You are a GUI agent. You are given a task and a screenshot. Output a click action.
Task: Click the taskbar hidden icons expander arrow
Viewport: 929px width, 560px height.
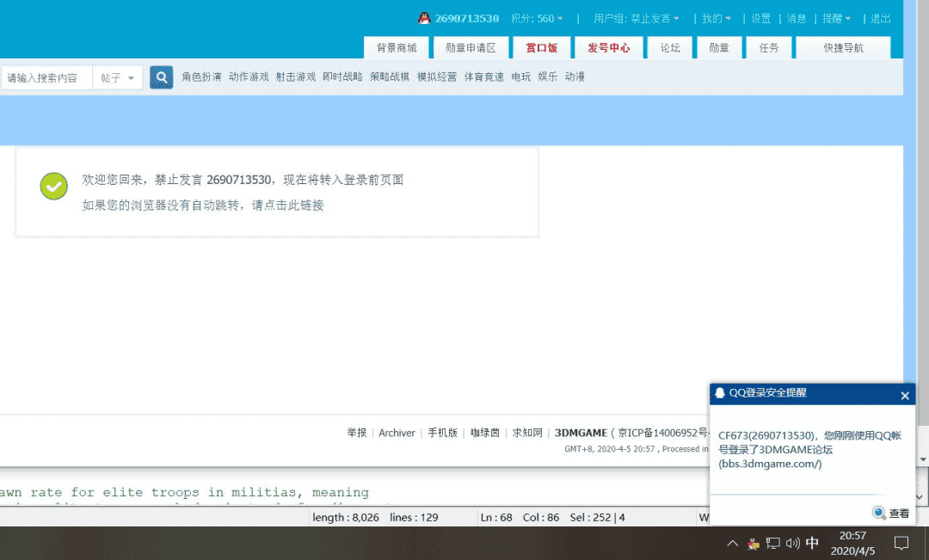(x=732, y=544)
